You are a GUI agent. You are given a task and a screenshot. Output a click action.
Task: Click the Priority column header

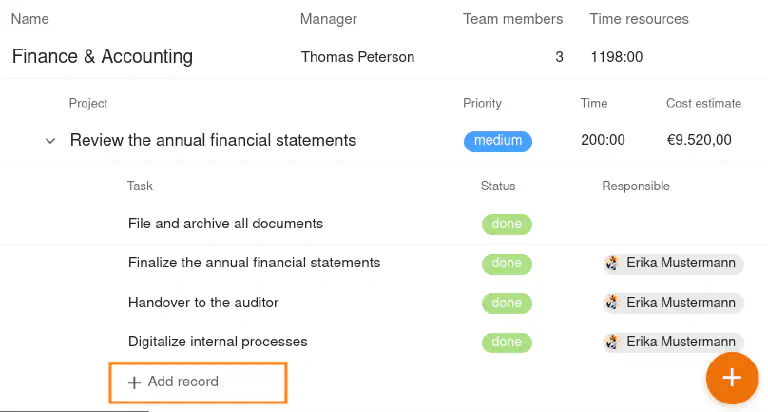tap(482, 103)
